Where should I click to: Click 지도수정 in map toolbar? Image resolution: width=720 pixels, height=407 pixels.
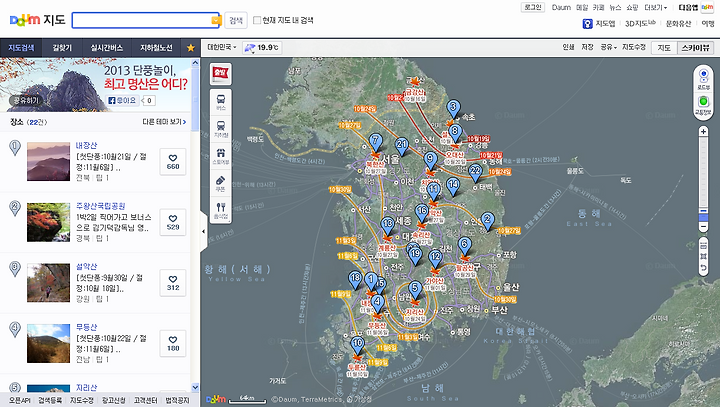point(634,47)
